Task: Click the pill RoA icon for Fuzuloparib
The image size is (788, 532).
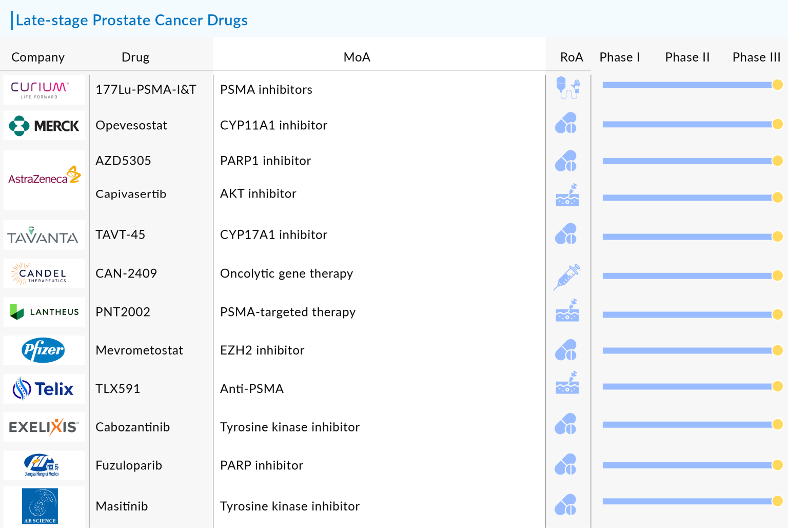Action: click(566, 464)
